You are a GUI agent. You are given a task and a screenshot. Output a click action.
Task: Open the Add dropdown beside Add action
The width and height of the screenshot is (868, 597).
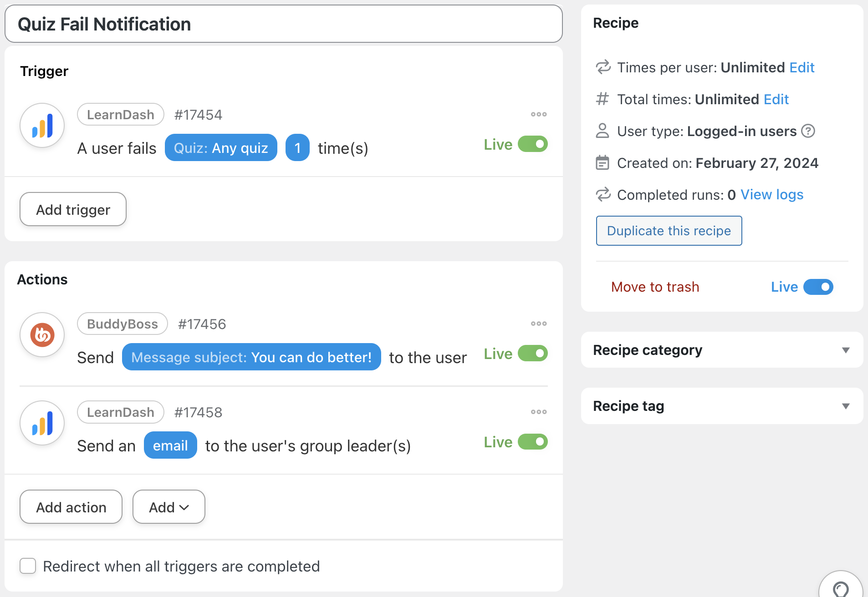[x=168, y=507]
